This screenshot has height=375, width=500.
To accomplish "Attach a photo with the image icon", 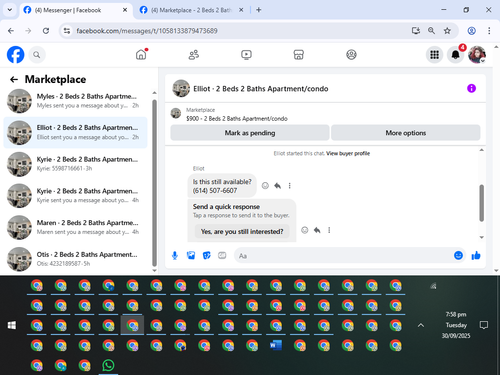I will 191,256.
